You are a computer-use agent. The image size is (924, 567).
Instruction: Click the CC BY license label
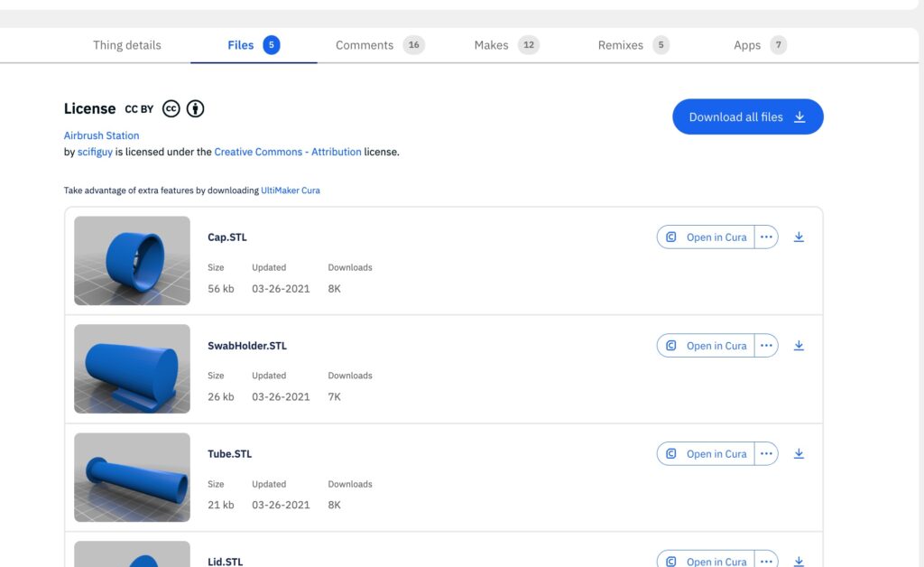(139, 109)
